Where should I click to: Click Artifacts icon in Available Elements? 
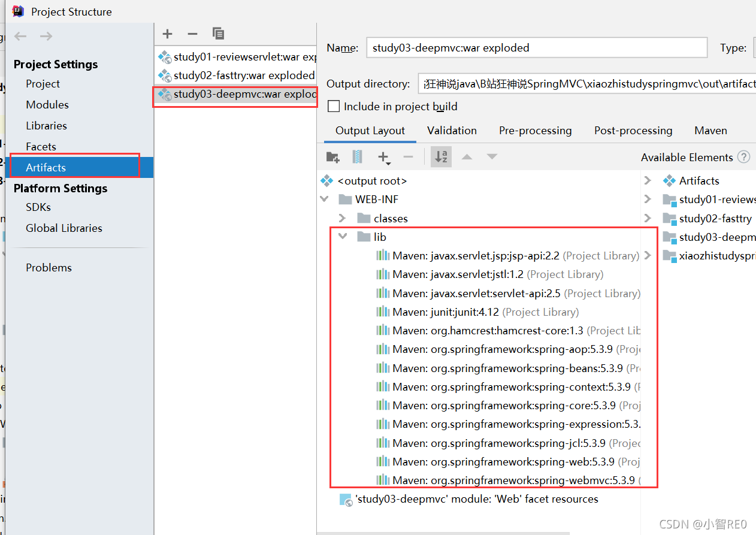pyautogui.click(x=670, y=180)
